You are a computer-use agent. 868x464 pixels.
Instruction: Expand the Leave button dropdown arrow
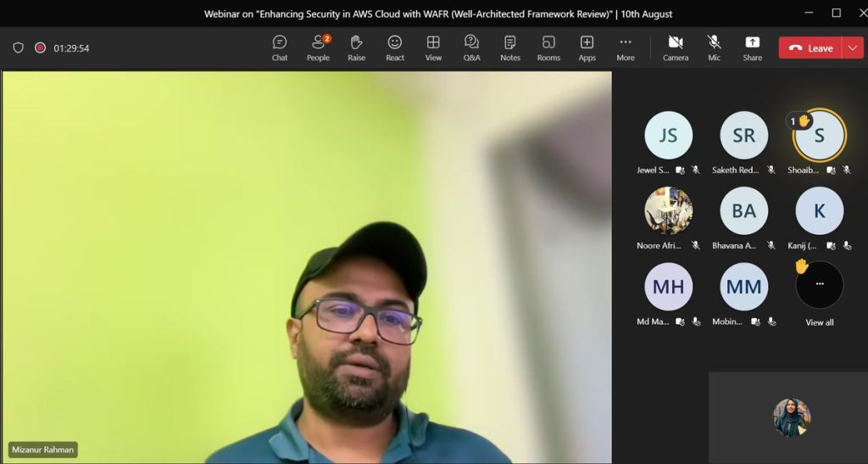tap(852, 48)
